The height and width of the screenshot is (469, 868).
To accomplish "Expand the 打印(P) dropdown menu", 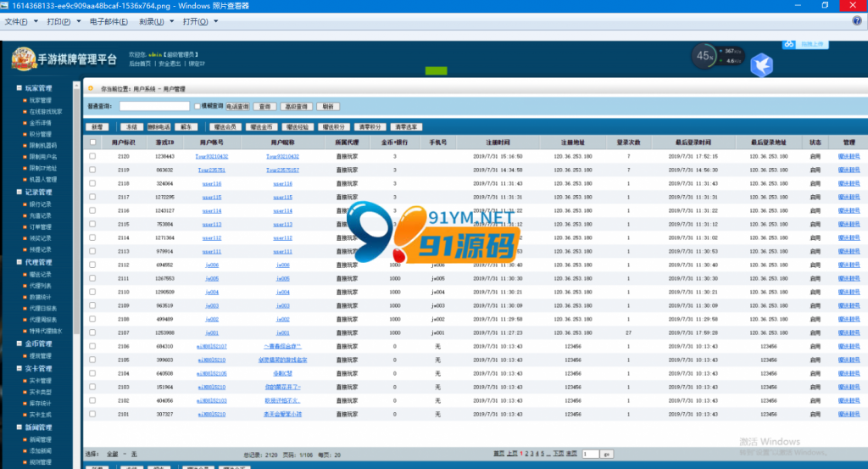I will coord(64,21).
